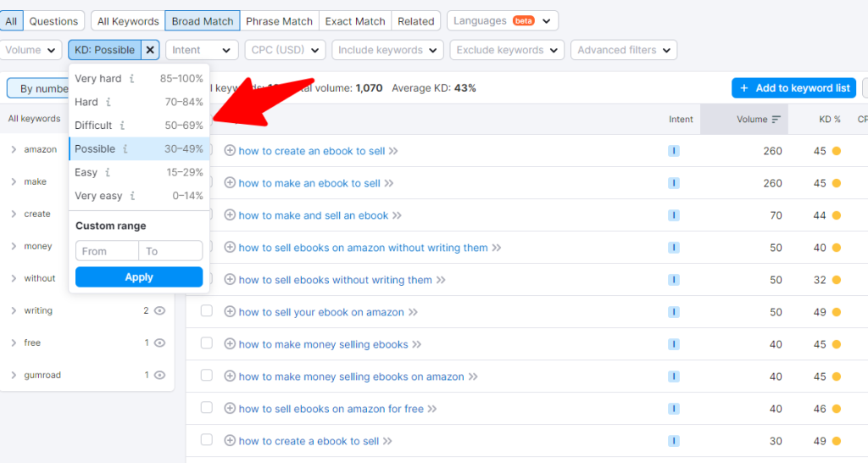This screenshot has width=868, height=463.
Task: Click Add to keyword list button
Action: click(x=793, y=88)
